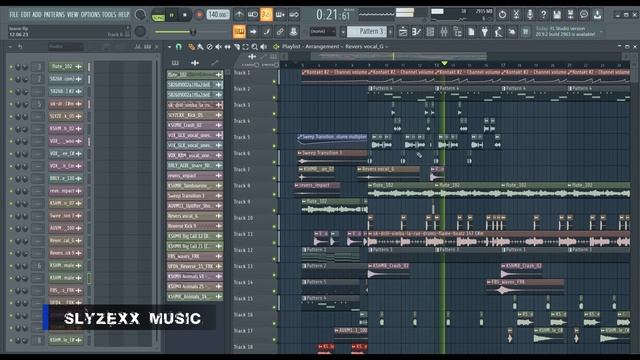
Task: Click the red Record button
Action: 199,15
